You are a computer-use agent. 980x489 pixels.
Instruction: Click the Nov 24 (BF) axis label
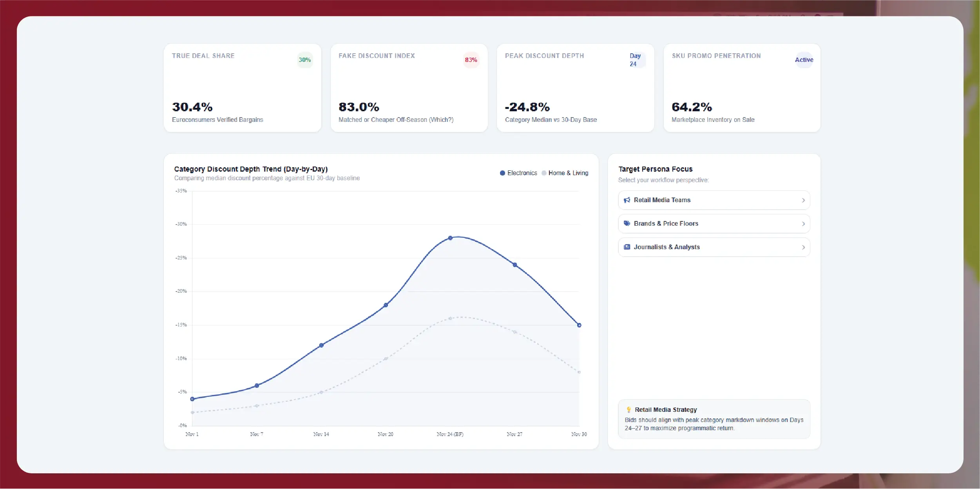(x=450, y=434)
